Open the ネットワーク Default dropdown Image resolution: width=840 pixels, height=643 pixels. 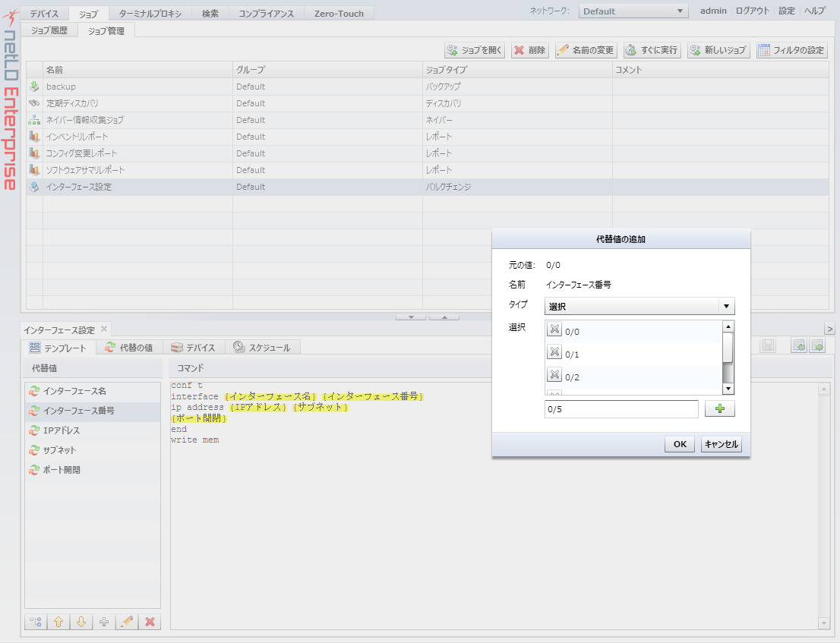pyautogui.click(x=633, y=11)
